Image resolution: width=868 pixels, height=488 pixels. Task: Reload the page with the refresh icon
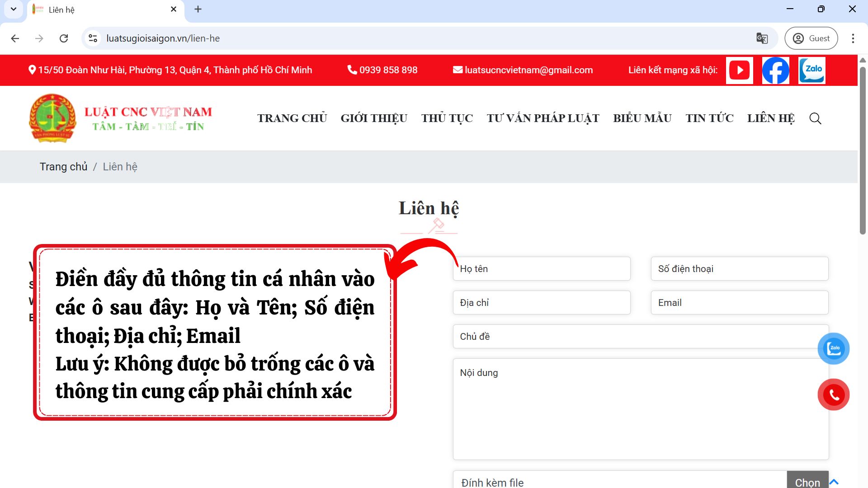(64, 38)
